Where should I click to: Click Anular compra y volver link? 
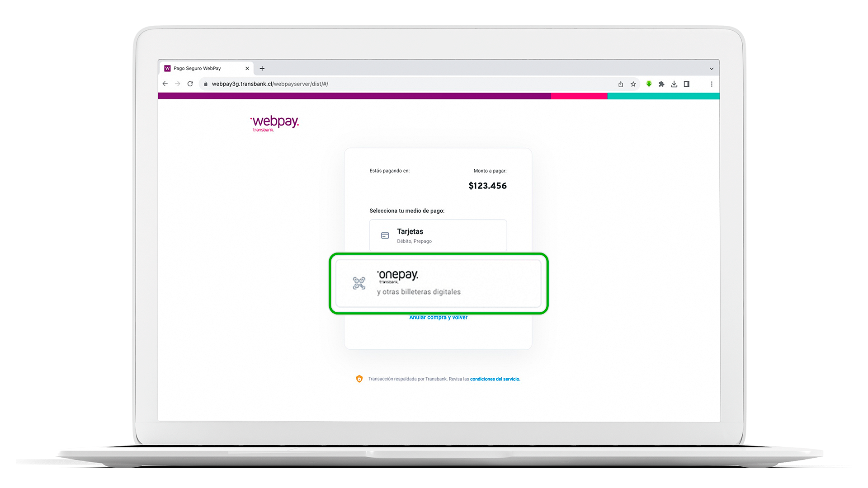pyautogui.click(x=439, y=318)
